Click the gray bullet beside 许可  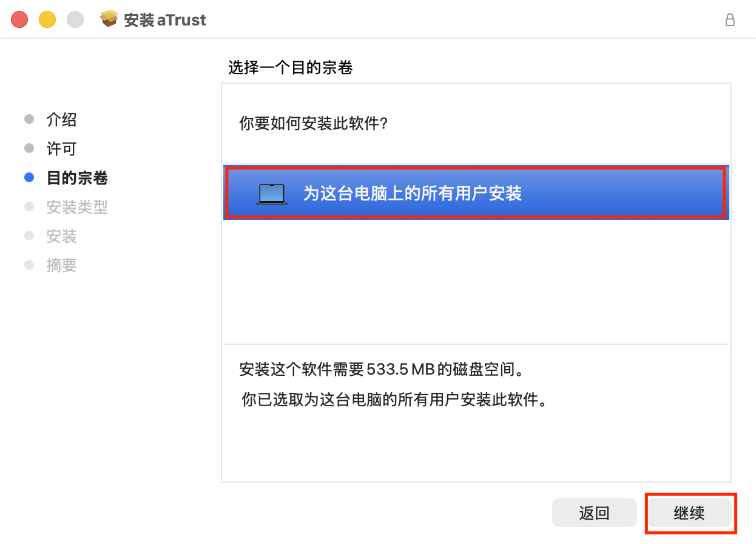pyautogui.click(x=29, y=148)
